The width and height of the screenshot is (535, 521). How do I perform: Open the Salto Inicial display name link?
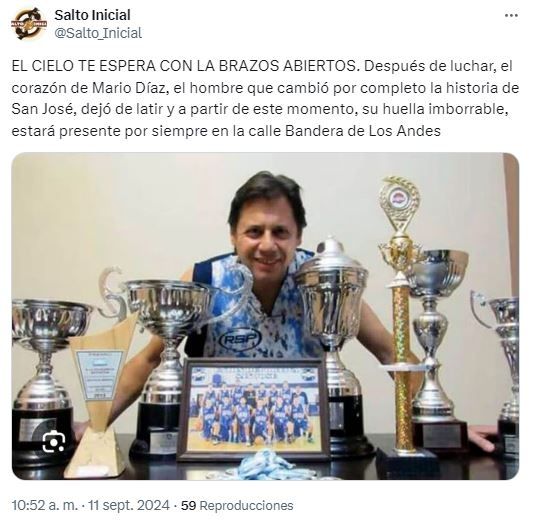(92, 15)
